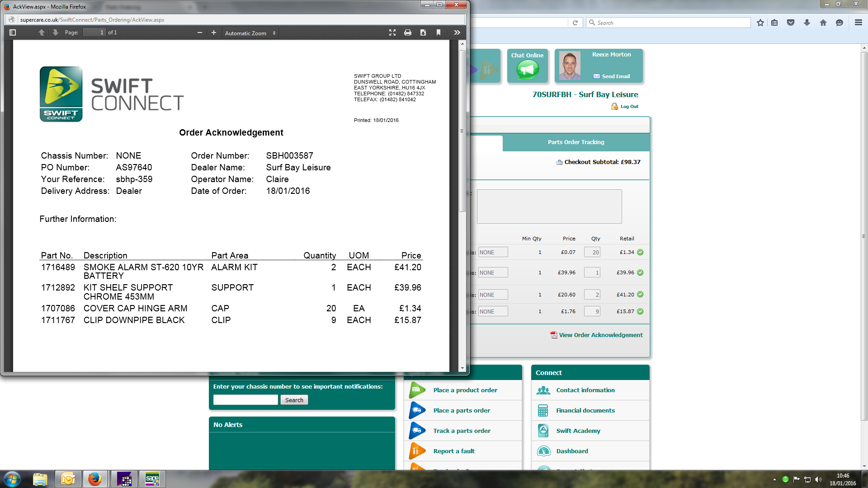Click the PDF zoom in plus button
The width and height of the screenshot is (868, 488).
(214, 33)
